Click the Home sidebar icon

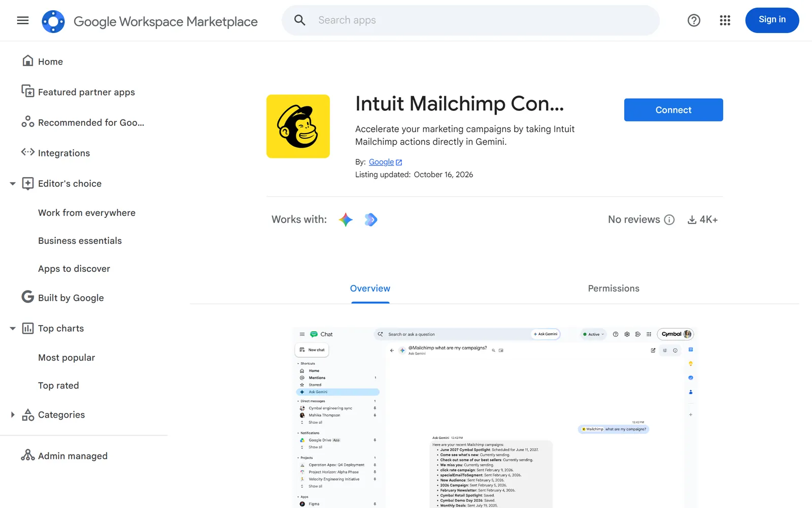28,61
